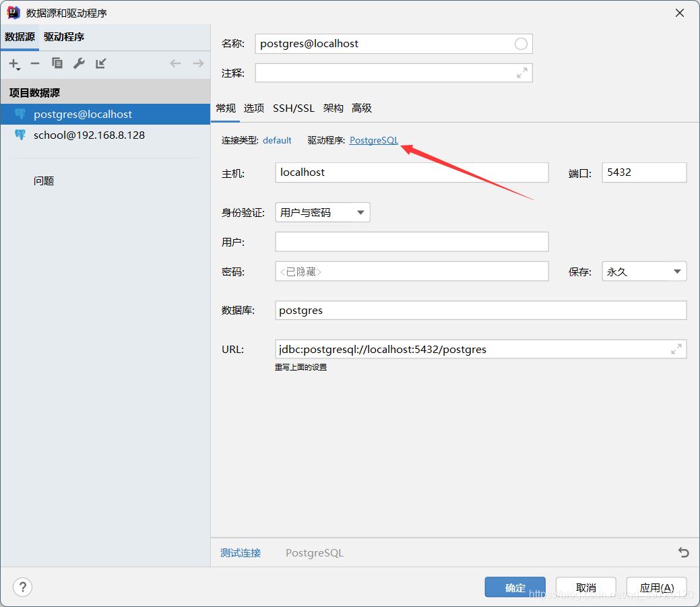Click the revert changes icon near bottom right
The height and width of the screenshot is (607, 700).
[683, 552]
